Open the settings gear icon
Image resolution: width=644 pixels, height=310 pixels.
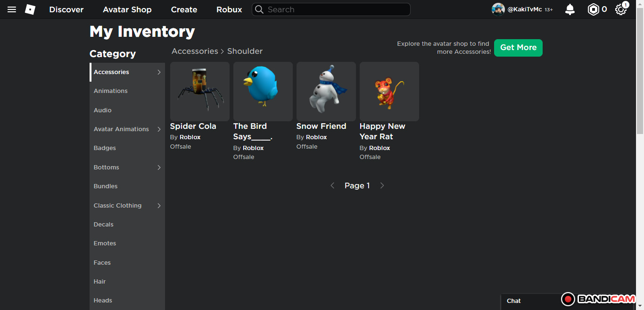tap(620, 9)
